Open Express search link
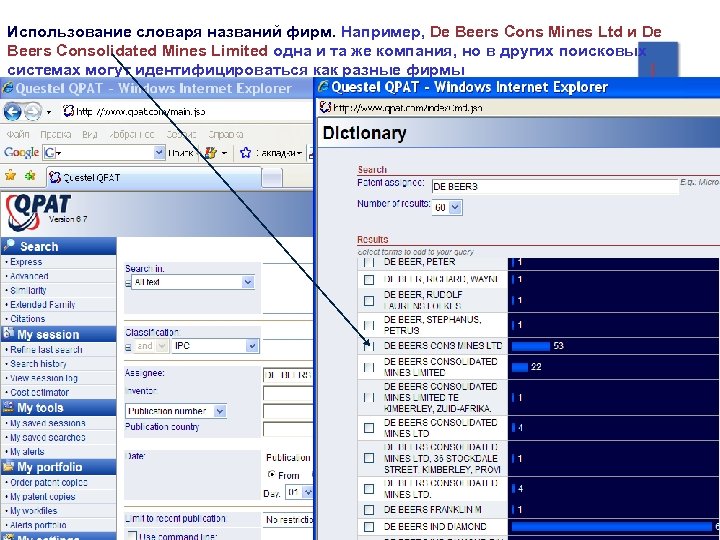Viewport: 720px width, 540px height. 26,262
